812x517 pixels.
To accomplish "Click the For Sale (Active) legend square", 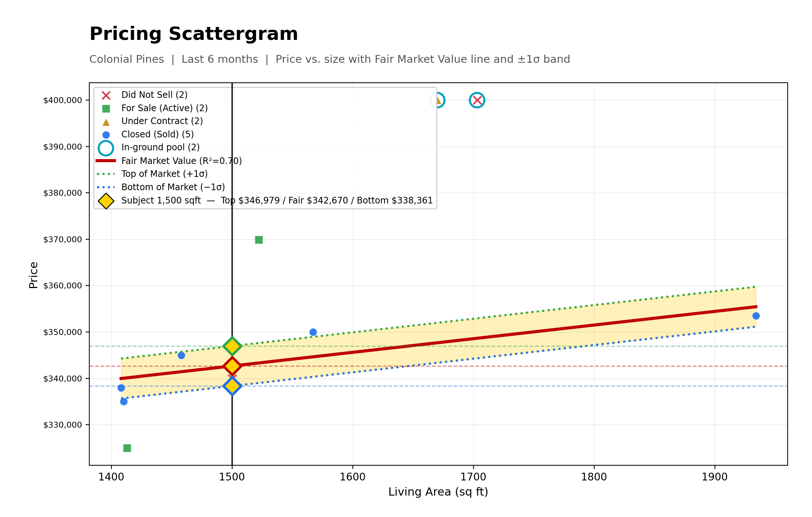I will pos(106,109).
